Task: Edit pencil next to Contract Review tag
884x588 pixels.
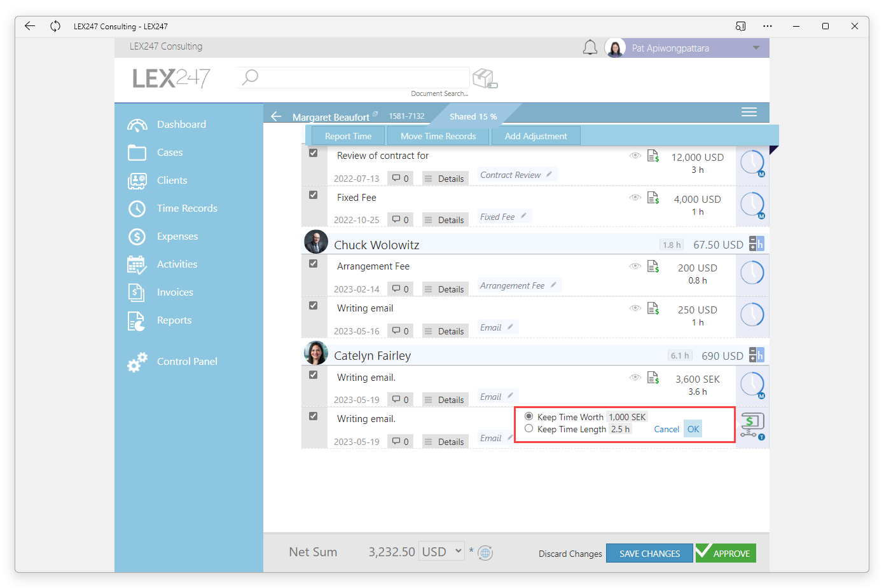Action: [549, 174]
